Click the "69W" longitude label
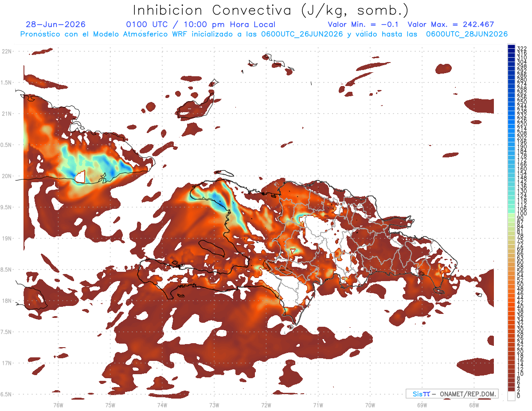 pyautogui.click(x=422, y=405)
